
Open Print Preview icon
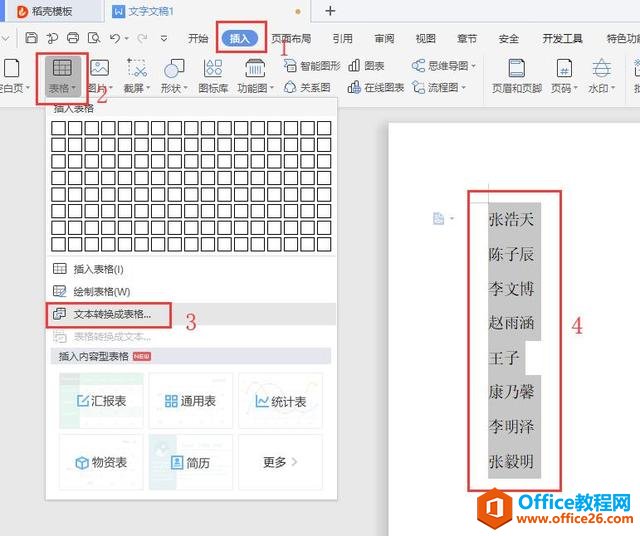94,38
